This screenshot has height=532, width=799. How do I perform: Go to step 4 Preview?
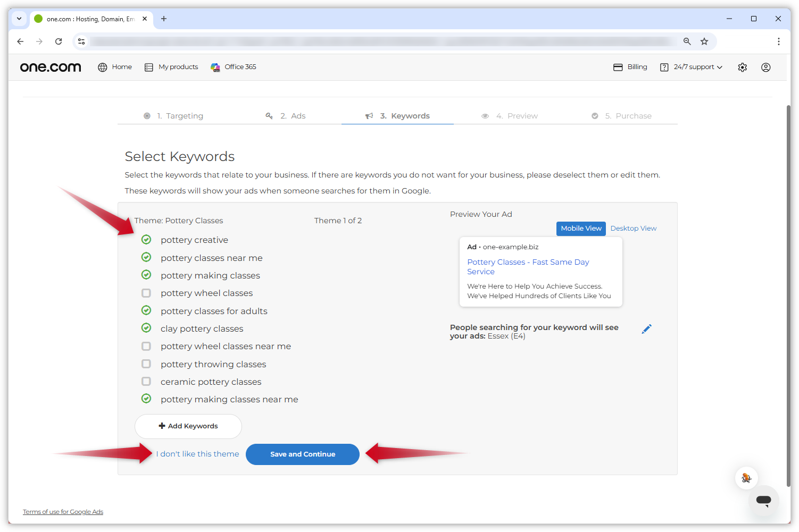coord(510,116)
